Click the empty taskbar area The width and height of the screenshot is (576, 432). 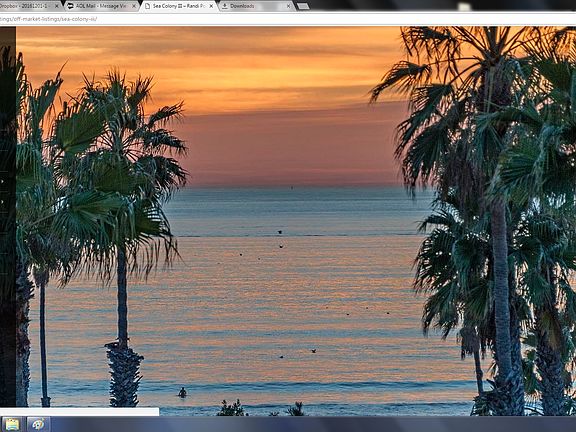pos(312,424)
